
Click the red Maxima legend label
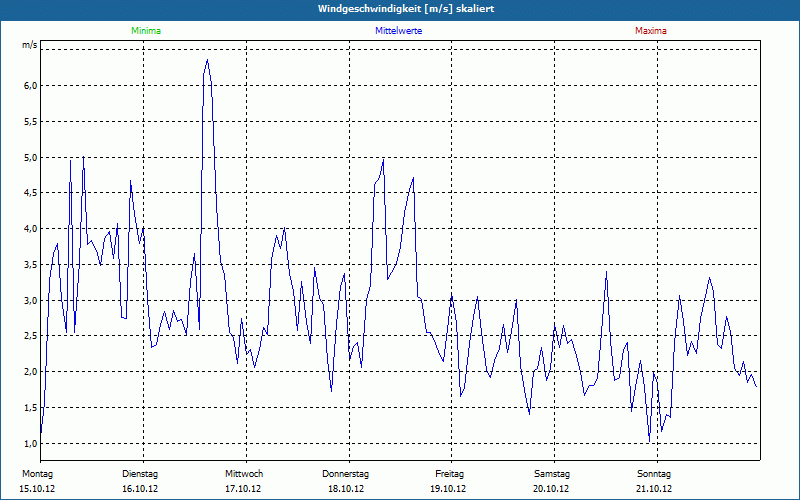click(x=651, y=31)
